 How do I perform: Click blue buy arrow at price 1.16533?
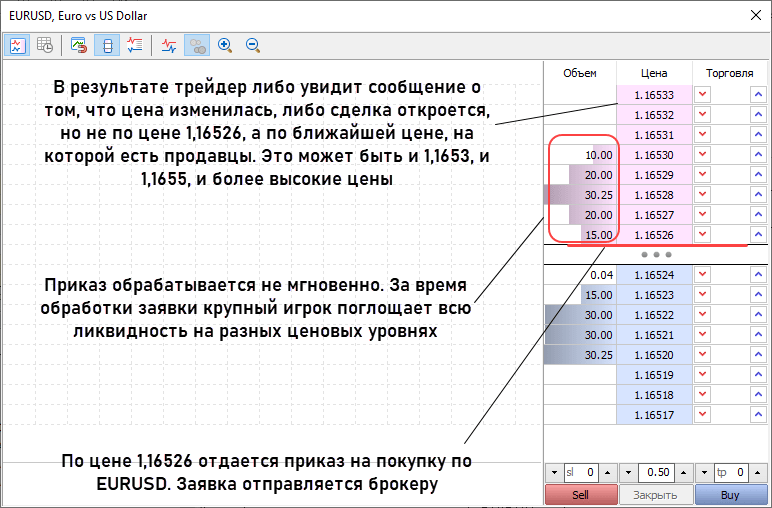757,95
